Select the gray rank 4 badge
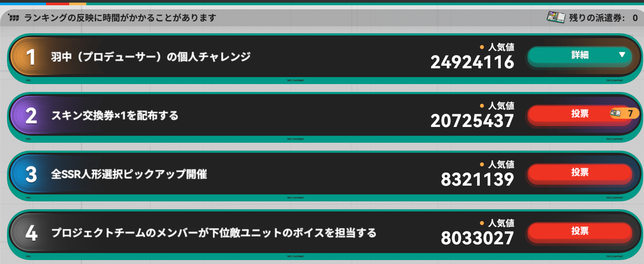The width and height of the screenshot is (644, 264). pos(31,233)
